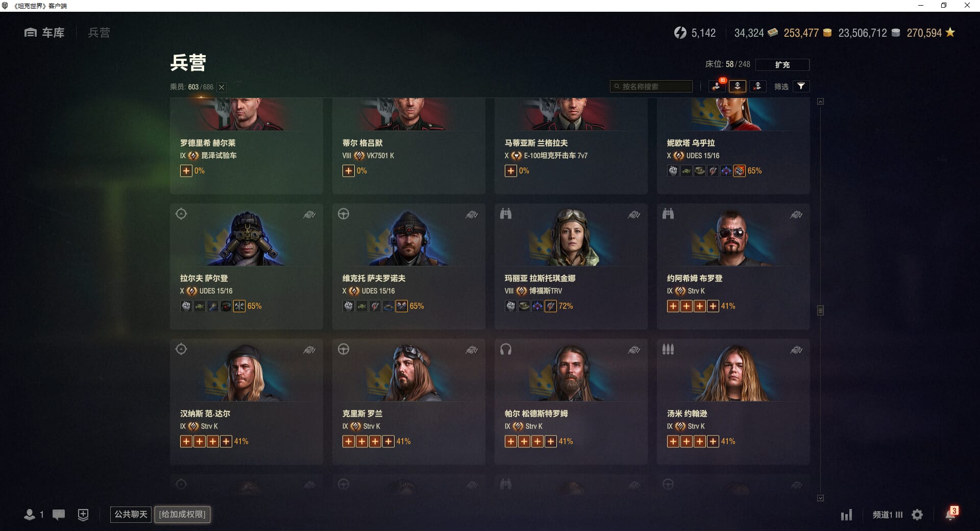The width and height of the screenshot is (980, 531).
Task: Open the settings gear icon
Action: coord(917,515)
